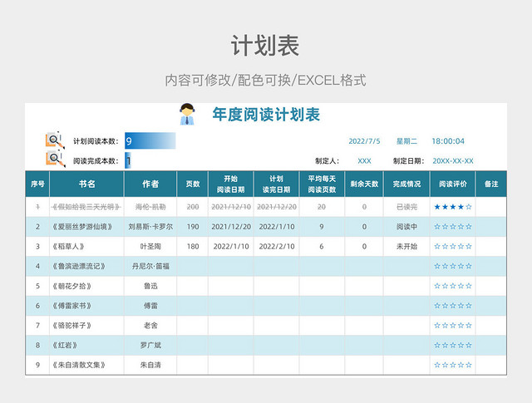Select the author cell 老舍
Viewport: 532px width, 403px height.
point(150,326)
